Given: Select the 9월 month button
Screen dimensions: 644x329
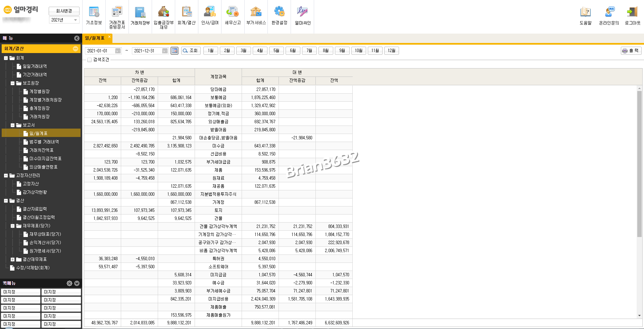Looking at the screenshot, I should pyautogui.click(x=342, y=51).
